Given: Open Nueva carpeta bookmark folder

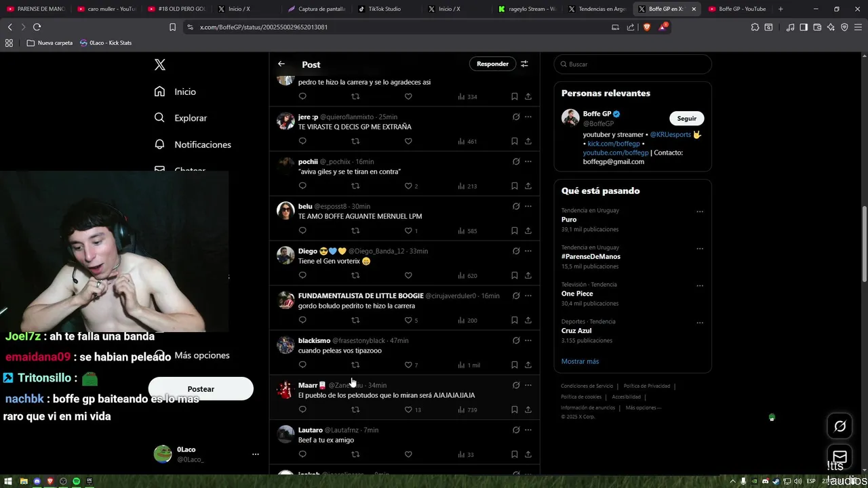Looking at the screenshot, I should click(50, 43).
